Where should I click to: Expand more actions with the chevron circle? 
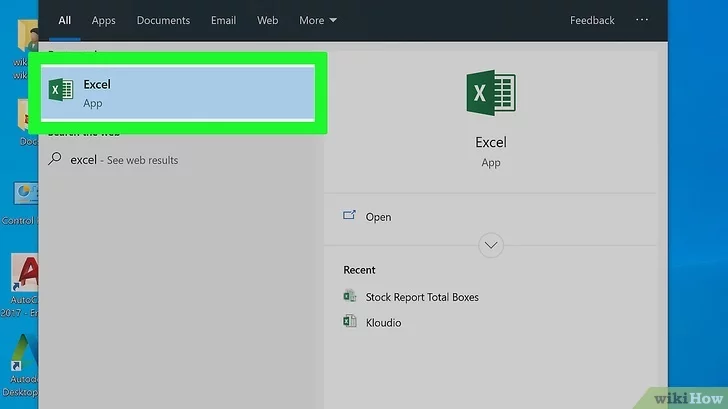(x=491, y=245)
